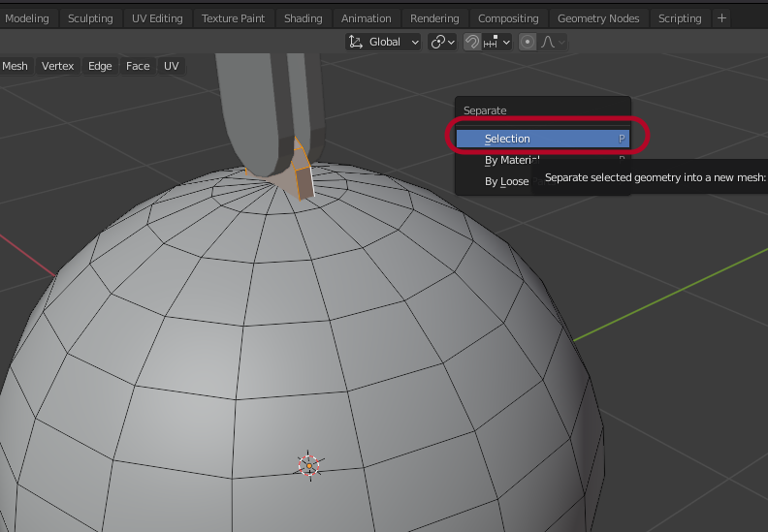Open the snapping options dropdown
The image size is (768, 532).
pos(497,42)
